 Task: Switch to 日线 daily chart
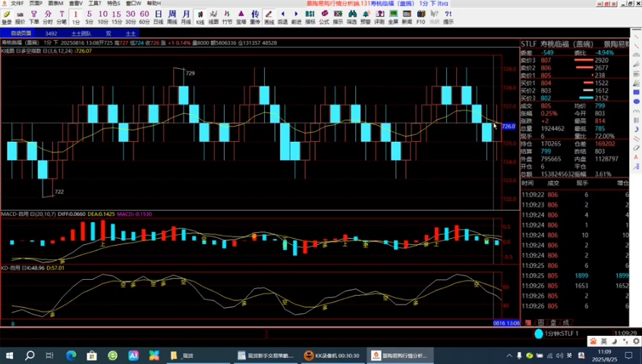point(159,17)
